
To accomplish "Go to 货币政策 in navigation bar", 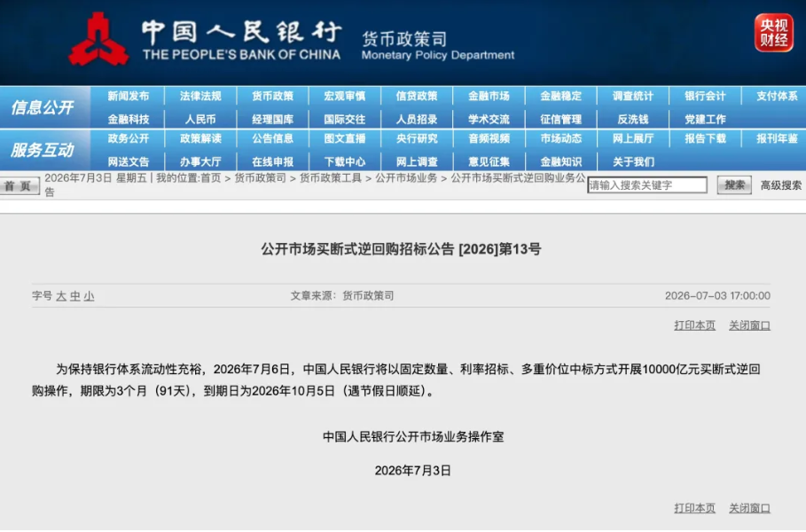I will click(x=272, y=96).
